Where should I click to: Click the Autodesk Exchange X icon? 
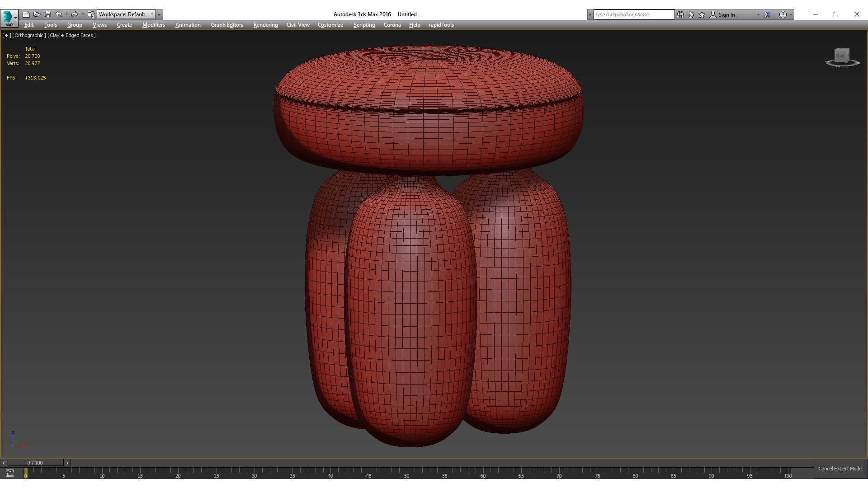pyautogui.click(x=767, y=14)
